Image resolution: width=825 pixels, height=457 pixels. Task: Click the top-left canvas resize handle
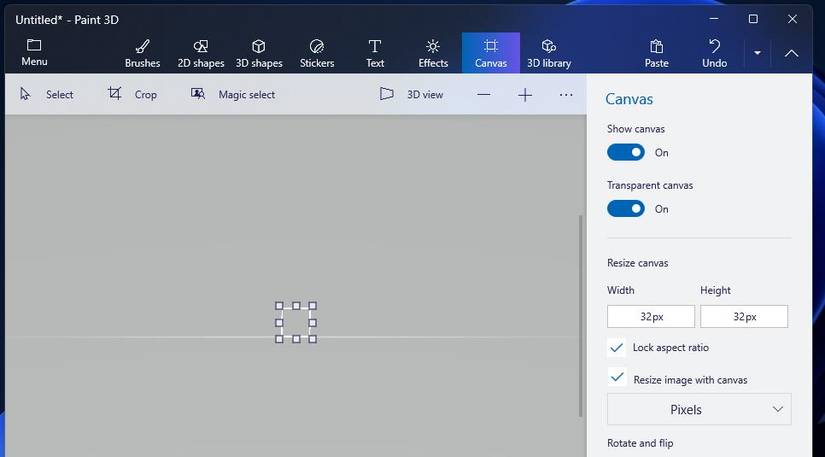point(279,306)
